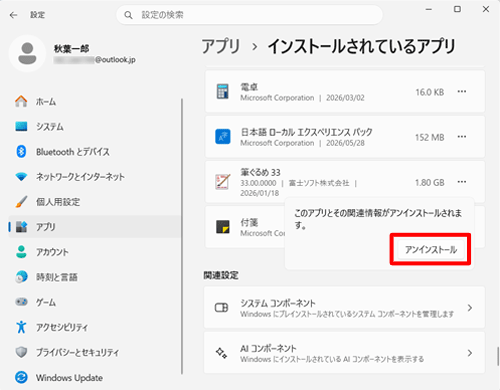500x390 pixels.
Task: Expand AI コンポーネント chevron
Action: 470,353
